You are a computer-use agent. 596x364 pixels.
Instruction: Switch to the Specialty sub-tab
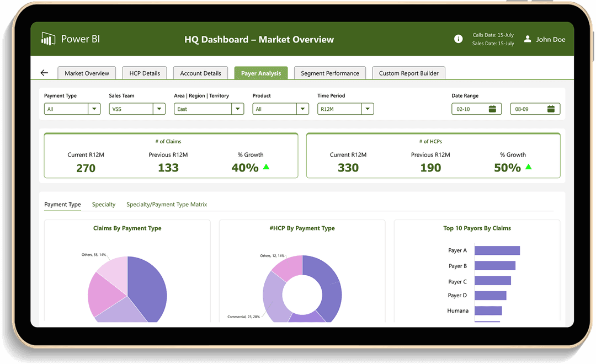[x=104, y=205]
